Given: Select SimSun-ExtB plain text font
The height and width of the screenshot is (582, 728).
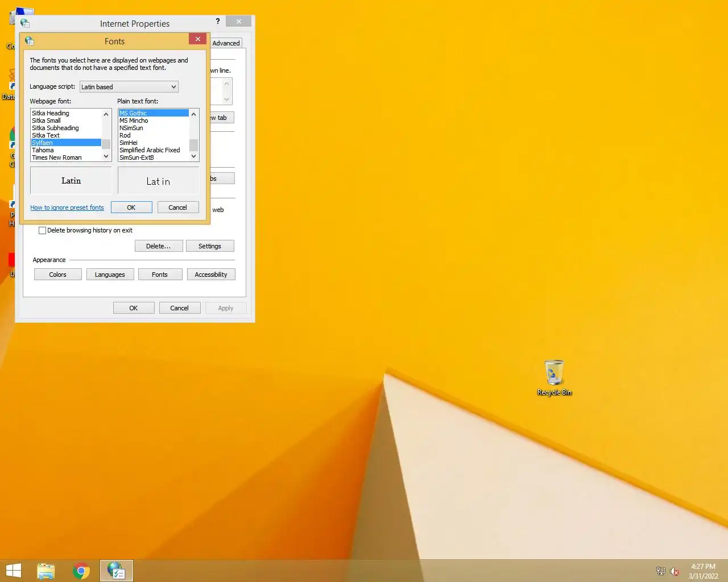Looking at the screenshot, I should pos(154,157).
